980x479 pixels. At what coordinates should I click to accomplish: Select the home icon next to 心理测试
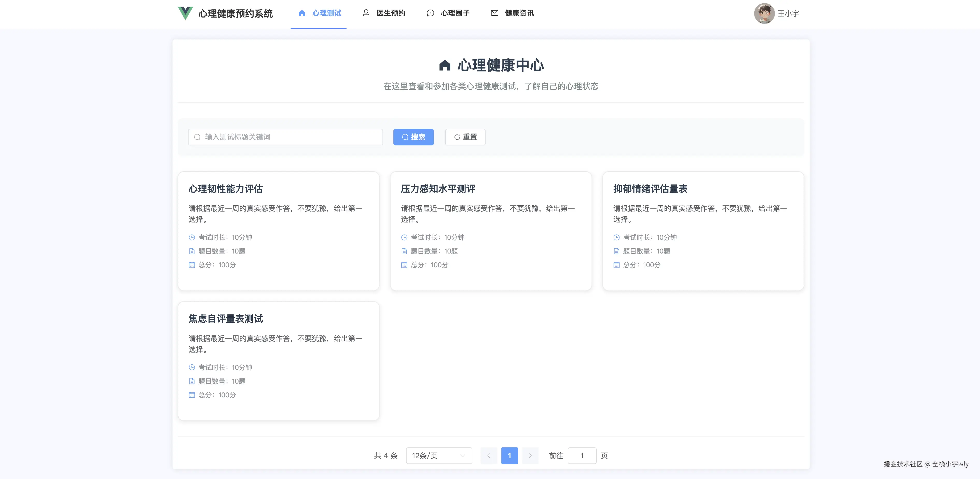click(302, 12)
